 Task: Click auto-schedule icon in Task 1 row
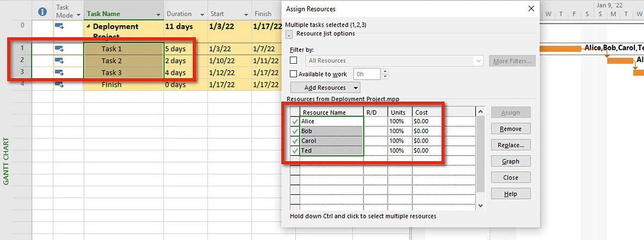coord(59,49)
